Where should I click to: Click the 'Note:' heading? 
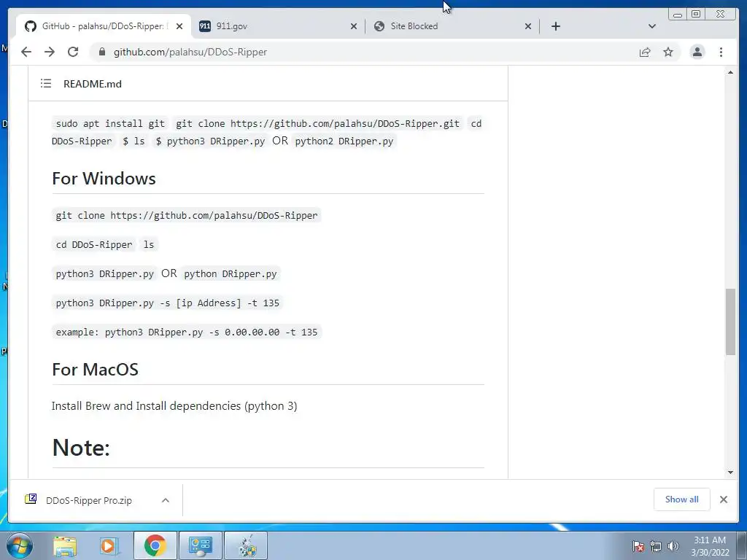point(81,448)
